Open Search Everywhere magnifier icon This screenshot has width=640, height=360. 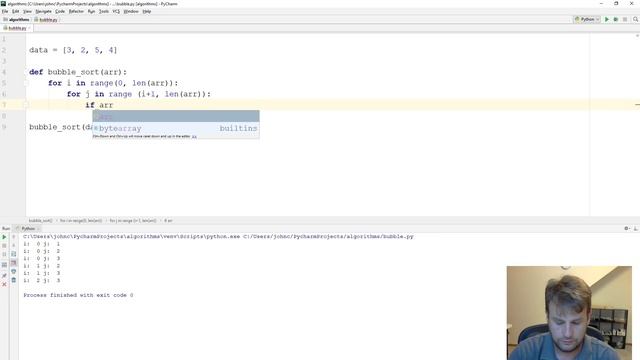636,19
